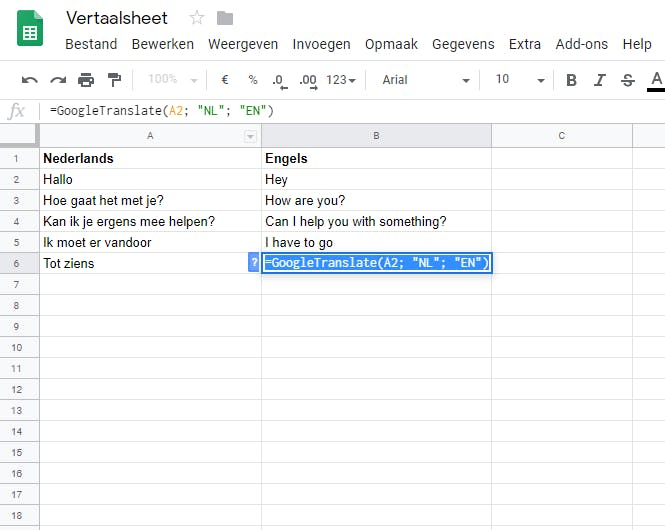Open the Google Sheets home logo
Image resolution: width=665 pixels, height=530 pixels.
[30, 31]
